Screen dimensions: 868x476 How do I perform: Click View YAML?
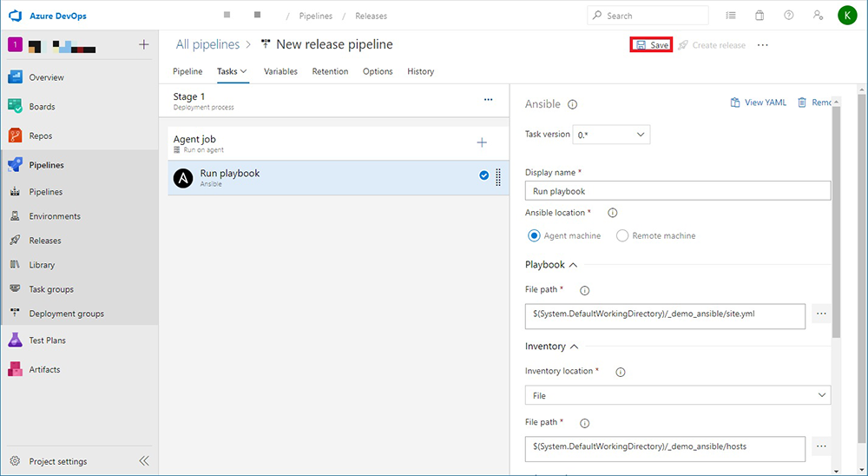point(758,102)
